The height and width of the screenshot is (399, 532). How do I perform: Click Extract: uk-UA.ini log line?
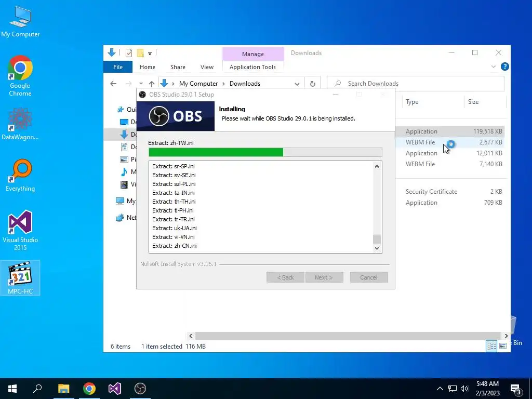tap(175, 228)
